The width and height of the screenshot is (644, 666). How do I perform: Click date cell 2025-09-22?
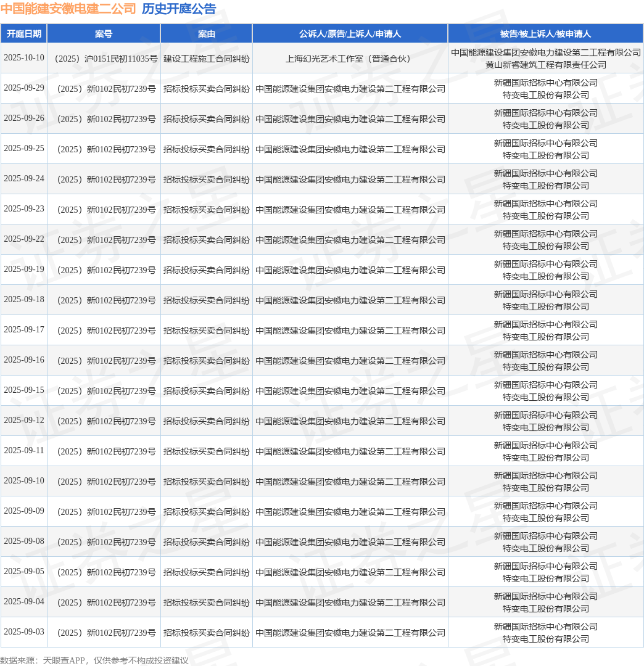click(24, 239)
